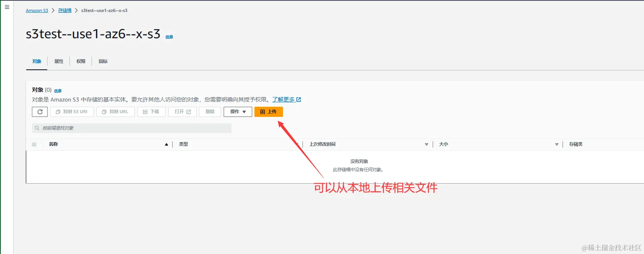This screenshot has width=644, height=254.
Task: Open the 了解更多 external link
Action: tap(287, 100)
